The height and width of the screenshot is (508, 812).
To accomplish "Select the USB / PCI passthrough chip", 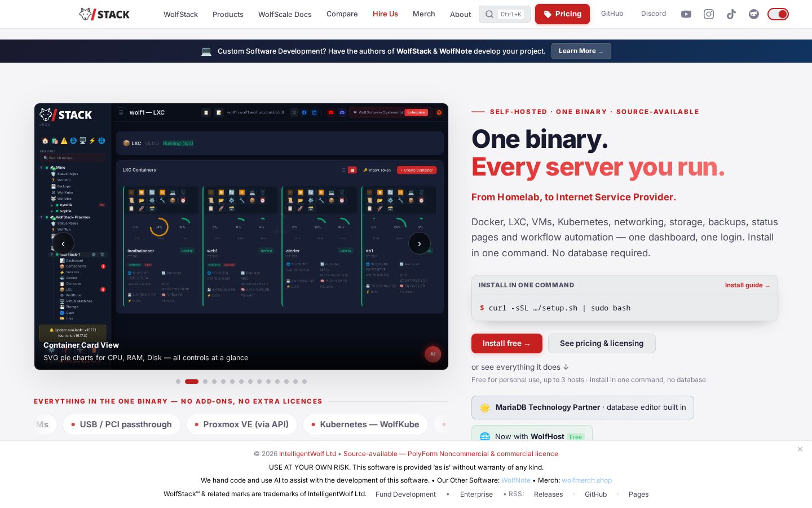I will pyautogui.click(x=122, y=424).
